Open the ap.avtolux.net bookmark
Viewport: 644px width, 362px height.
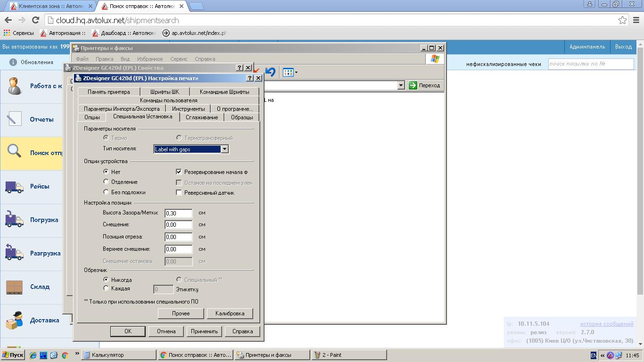pos(194,33)
